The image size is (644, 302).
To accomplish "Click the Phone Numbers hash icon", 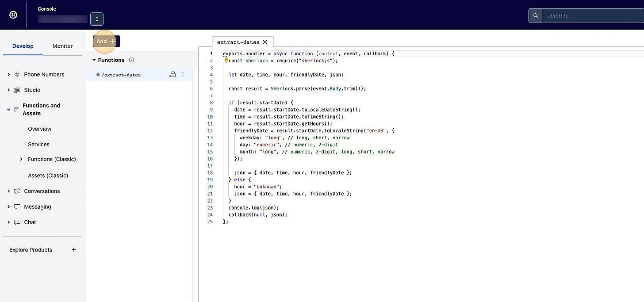I will point(17,74).
